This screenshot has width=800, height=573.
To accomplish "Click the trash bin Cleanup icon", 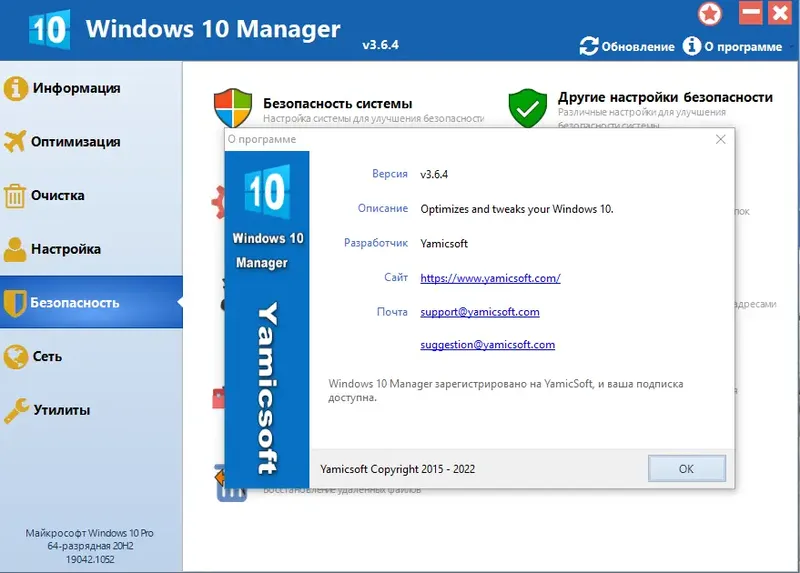I will (15, 196).
